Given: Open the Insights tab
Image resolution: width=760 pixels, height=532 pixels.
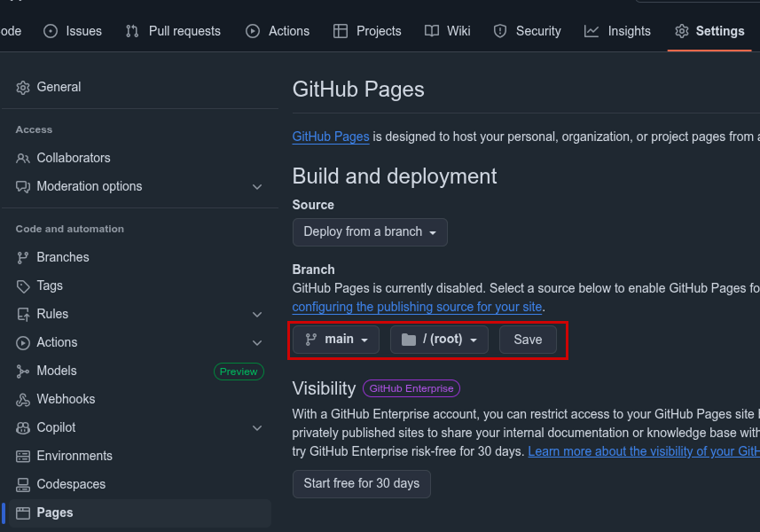Looking at the screenshot, I should point(617,31).
